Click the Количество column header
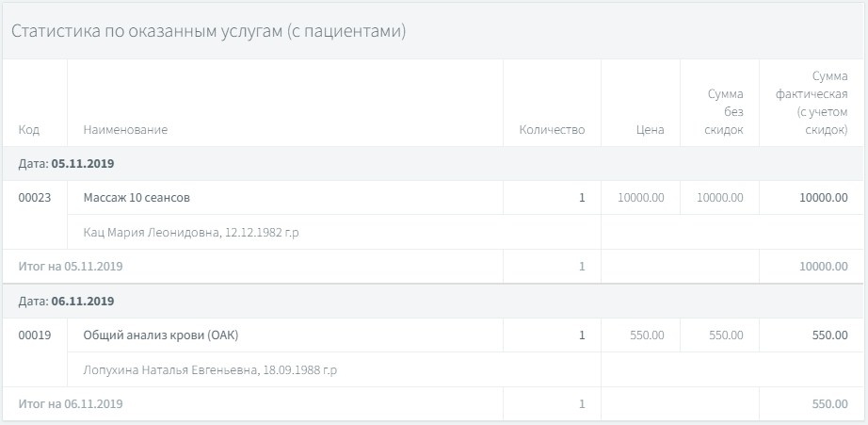 coord(552,130)
